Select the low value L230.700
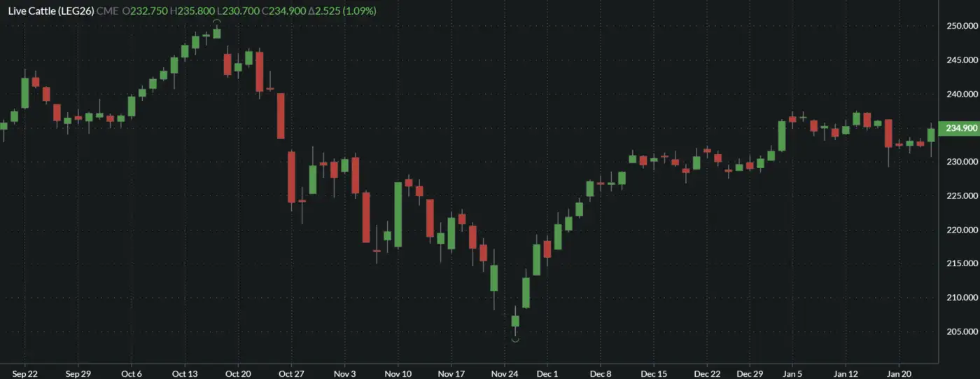Screen dimensions: 980x379 (237, 11)
